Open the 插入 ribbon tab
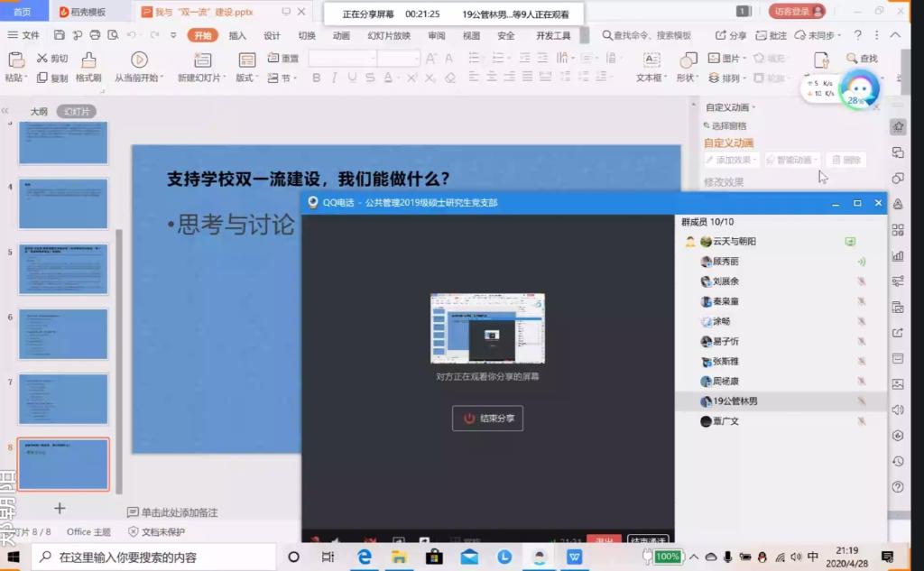This screenshot has height=571, width=924. (237, 36)
